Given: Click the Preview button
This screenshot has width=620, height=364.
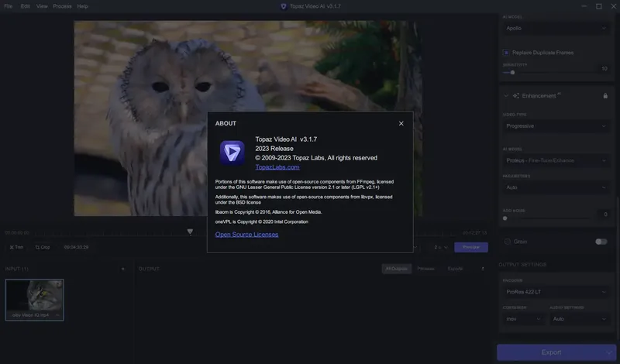Looking at the screenshot, I should coord(471,247).
